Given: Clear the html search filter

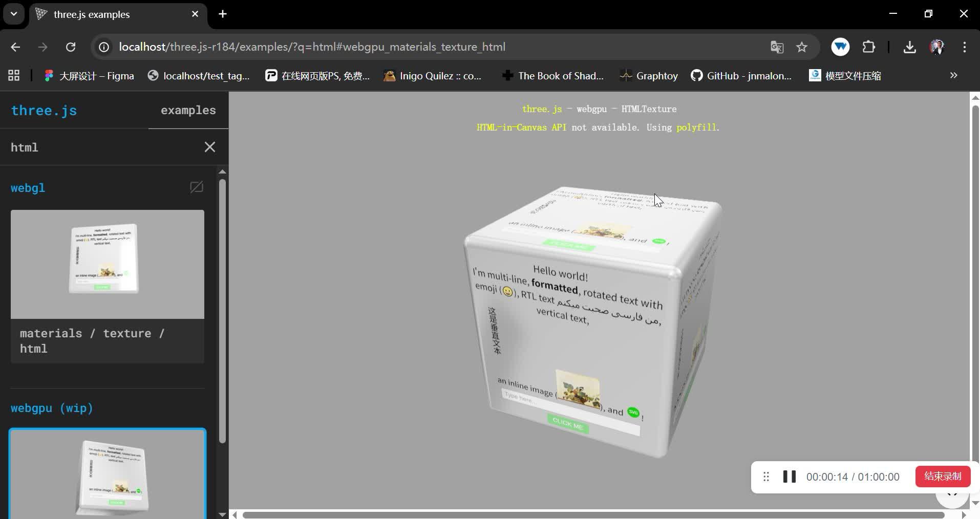Looking at the screenshot, I should point(210,147).
